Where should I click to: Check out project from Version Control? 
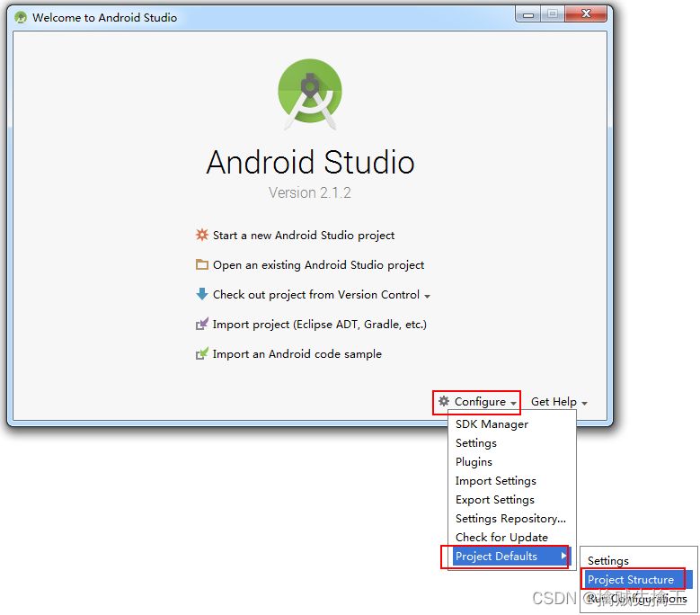[316, 295]
